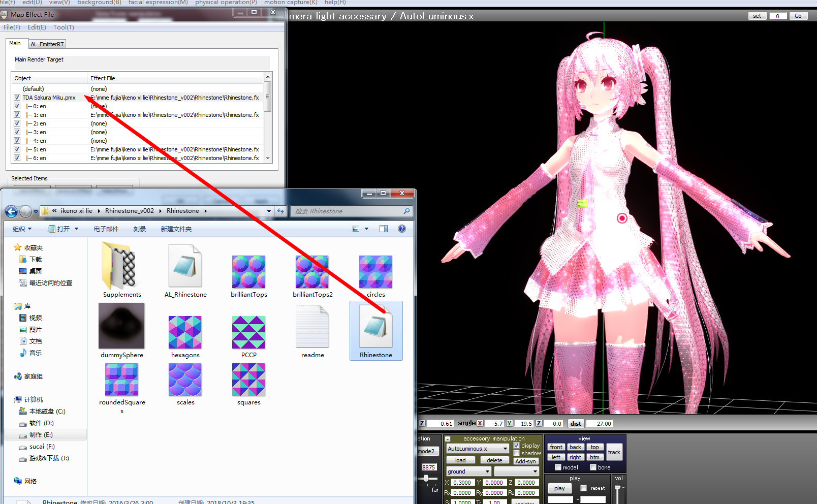Click the delete accessory button
Screen dimensions: 817x504
494,460
